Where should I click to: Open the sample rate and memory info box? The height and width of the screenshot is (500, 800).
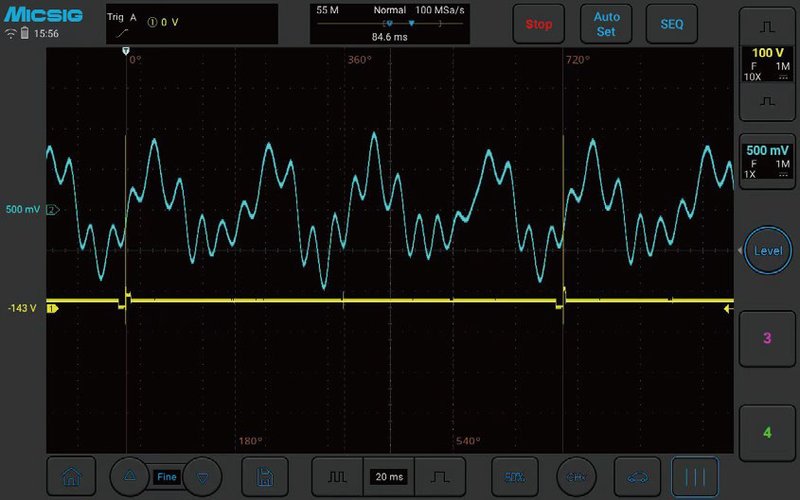[390, 24]
